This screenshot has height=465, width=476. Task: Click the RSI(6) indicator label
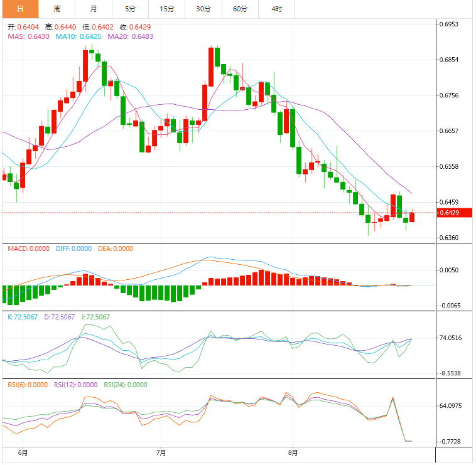pos(27,385)
